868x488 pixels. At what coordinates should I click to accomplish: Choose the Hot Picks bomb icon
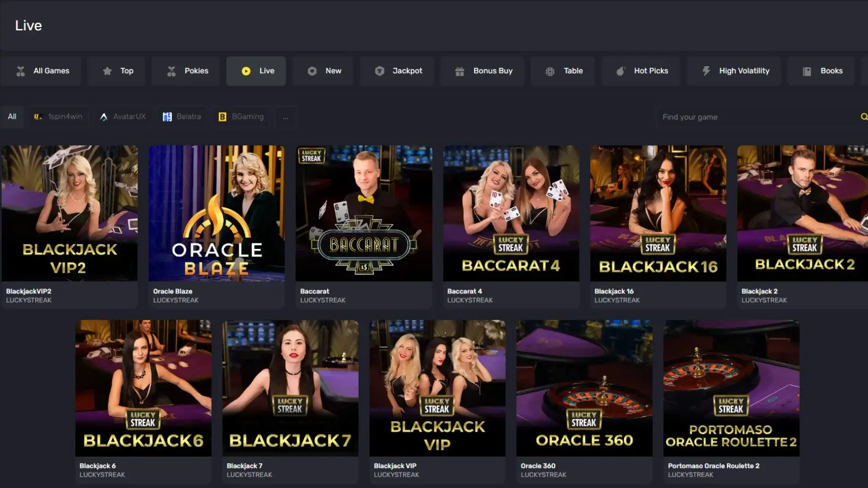pos(621,71)
